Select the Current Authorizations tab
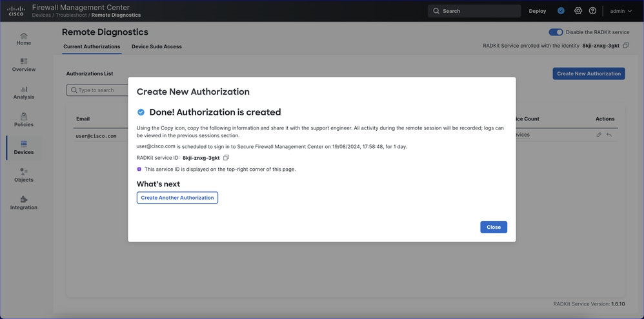The image size is (644, 319). tap(92, 46)
